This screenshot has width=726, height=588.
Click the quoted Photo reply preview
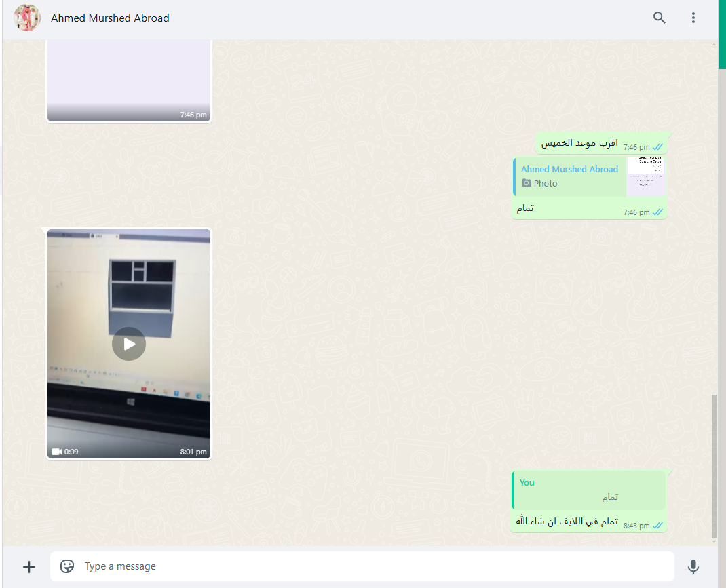[x=589, y=177]
